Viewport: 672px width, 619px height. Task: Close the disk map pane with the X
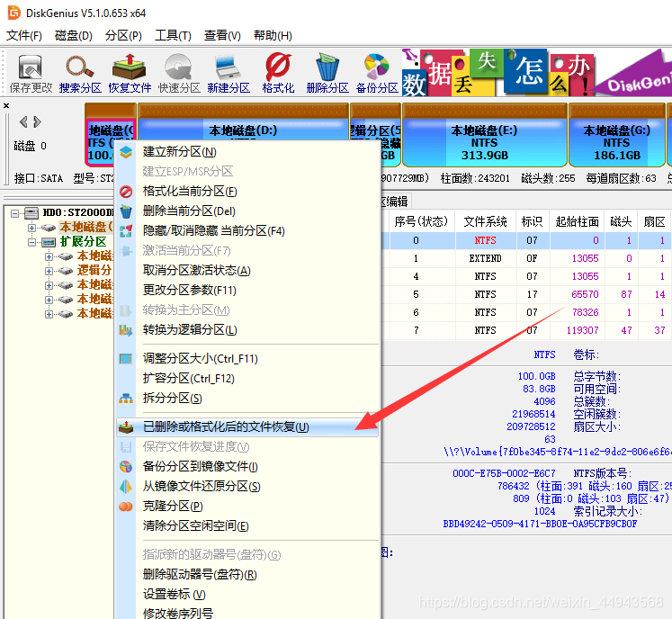[x=6, y=105]
